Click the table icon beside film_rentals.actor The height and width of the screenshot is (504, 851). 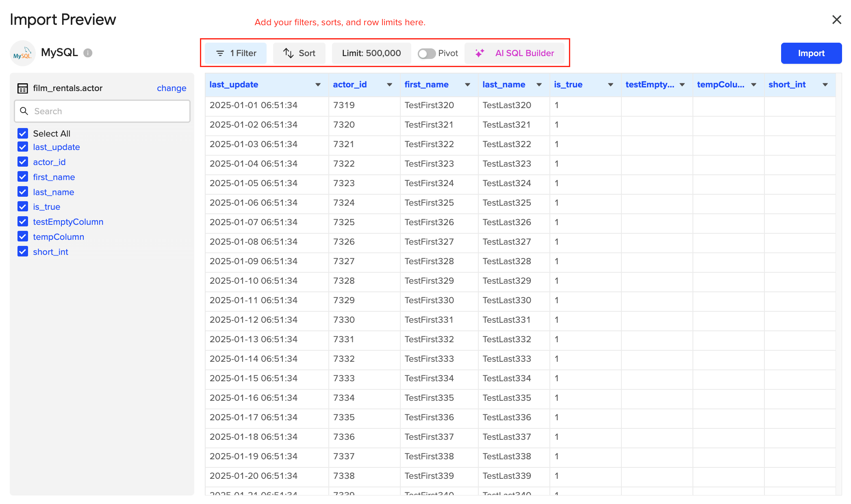pyautogui.click(x=23, y=88)
